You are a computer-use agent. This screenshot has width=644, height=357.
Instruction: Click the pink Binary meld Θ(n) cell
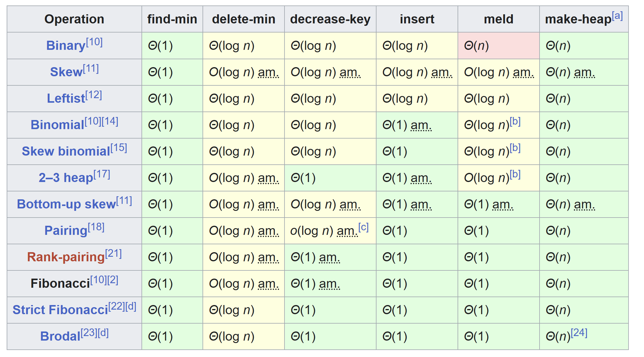pyautogui.click(x=498, y=46)
